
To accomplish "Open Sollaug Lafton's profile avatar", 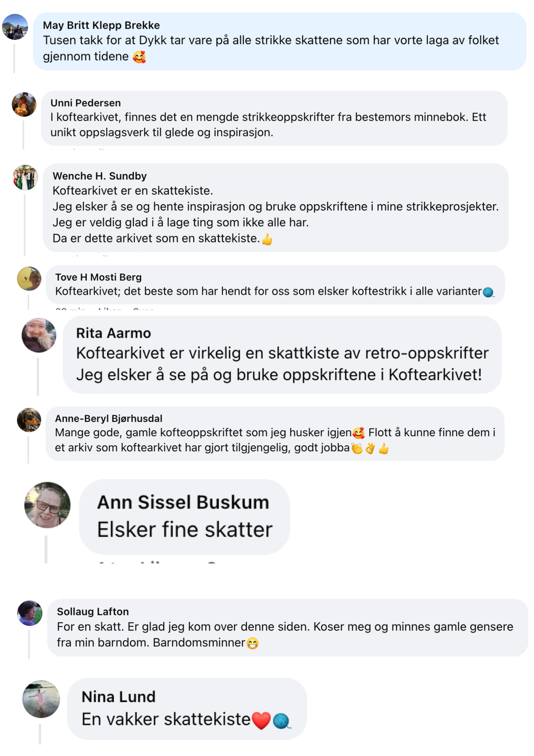I will click(30, 613).
